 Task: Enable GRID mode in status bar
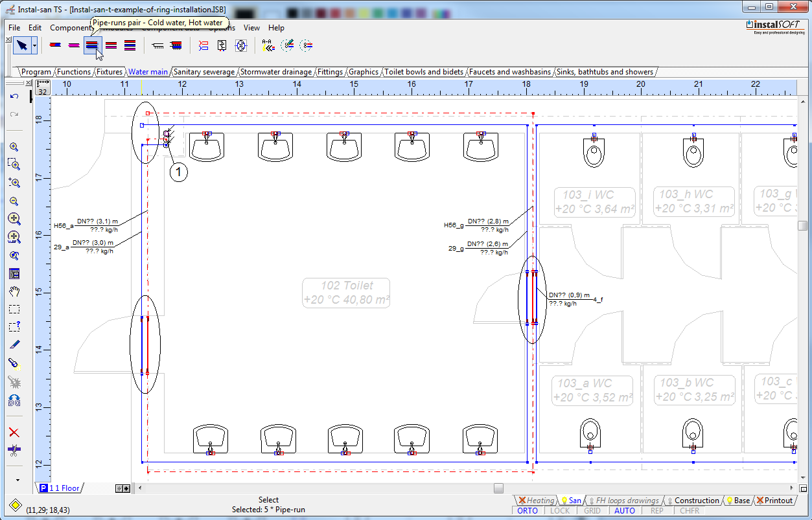[592, 511]
